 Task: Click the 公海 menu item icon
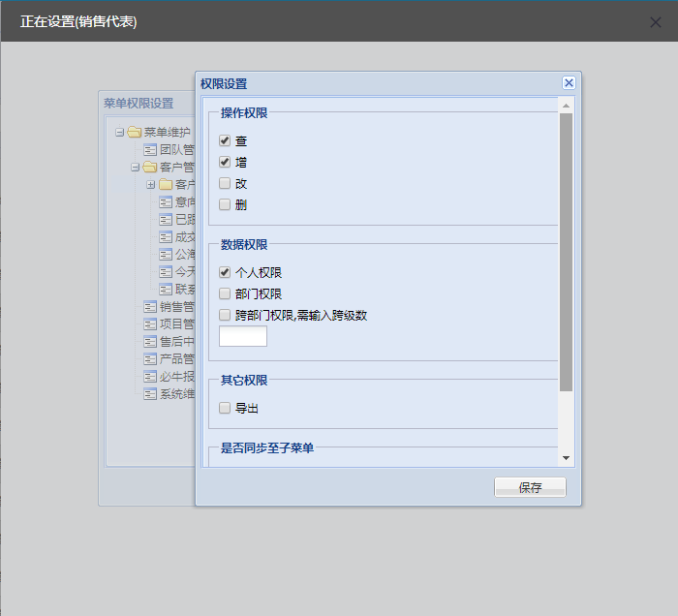(x=166, y=255)
